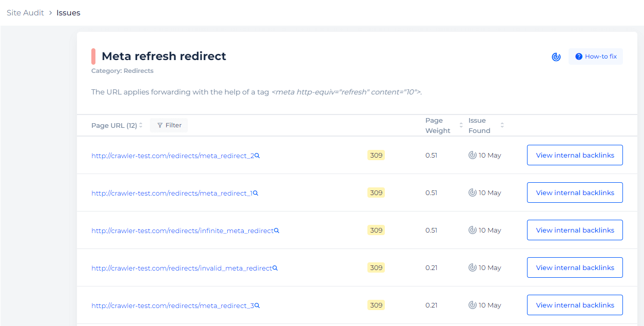This screenshot has height=326, width=644.
Task: Open the recrawl icon beside How-to fix
Action: 556,56
